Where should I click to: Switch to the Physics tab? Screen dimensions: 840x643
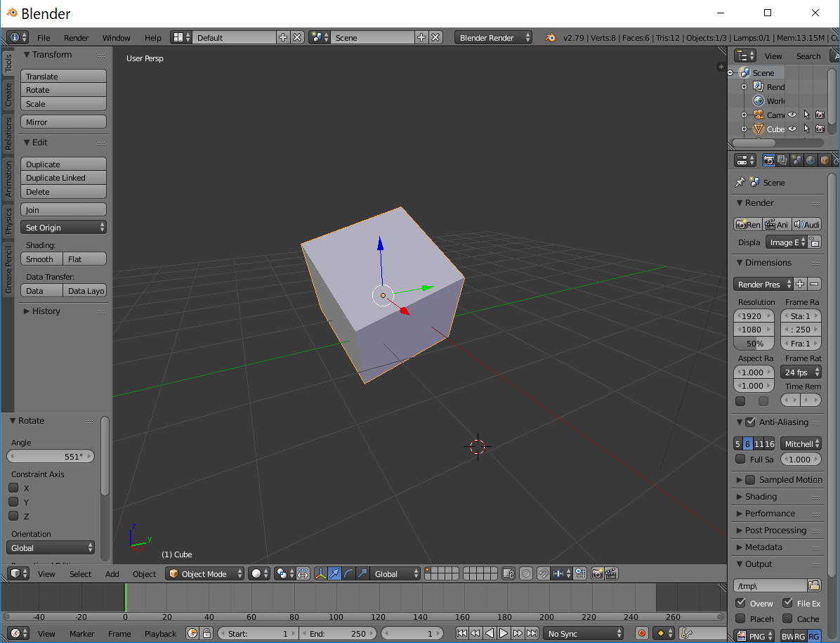click(x=8, y=221)
